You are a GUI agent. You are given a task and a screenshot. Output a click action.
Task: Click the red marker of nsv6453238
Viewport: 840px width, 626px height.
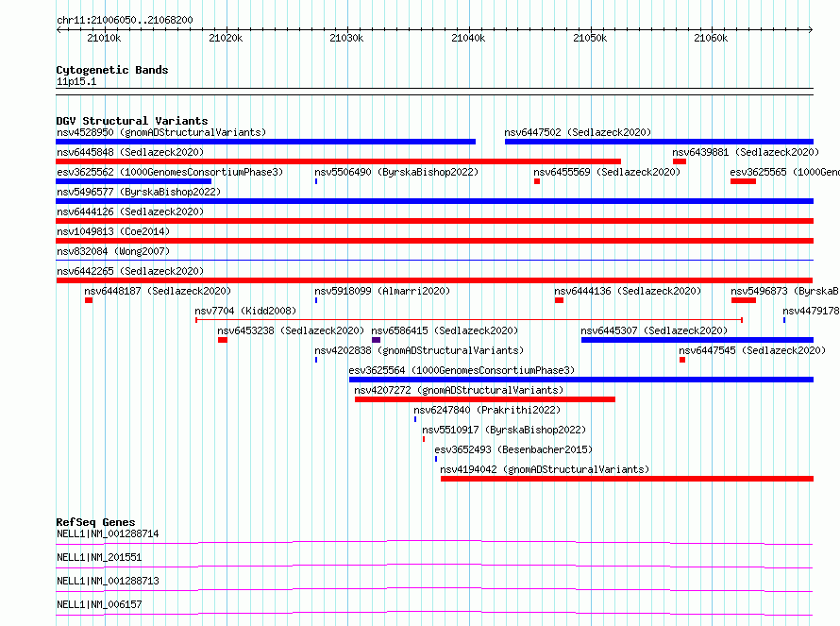click(223, 340)
